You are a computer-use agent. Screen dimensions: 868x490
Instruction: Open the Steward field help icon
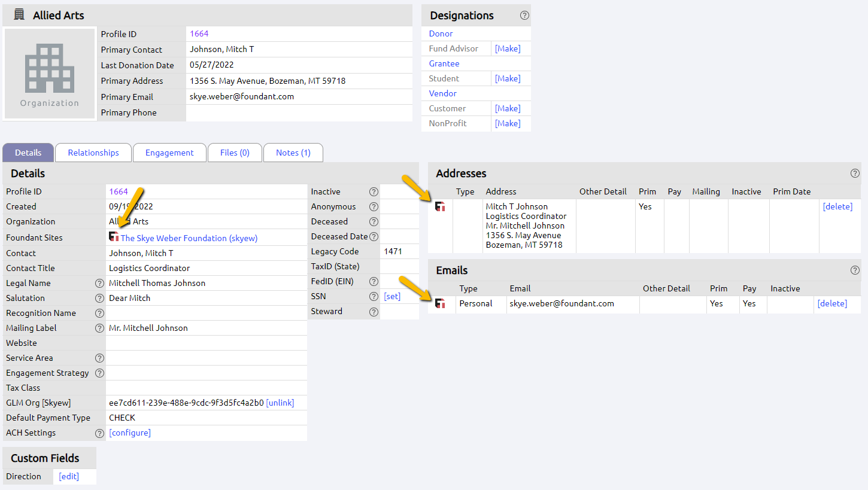[x=374, y=311]
